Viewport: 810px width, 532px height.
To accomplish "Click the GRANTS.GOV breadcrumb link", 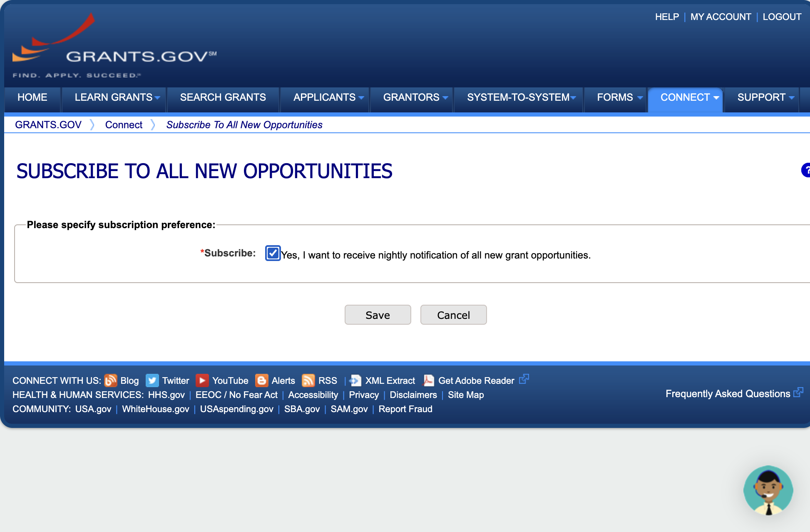I will click(48, 125).
